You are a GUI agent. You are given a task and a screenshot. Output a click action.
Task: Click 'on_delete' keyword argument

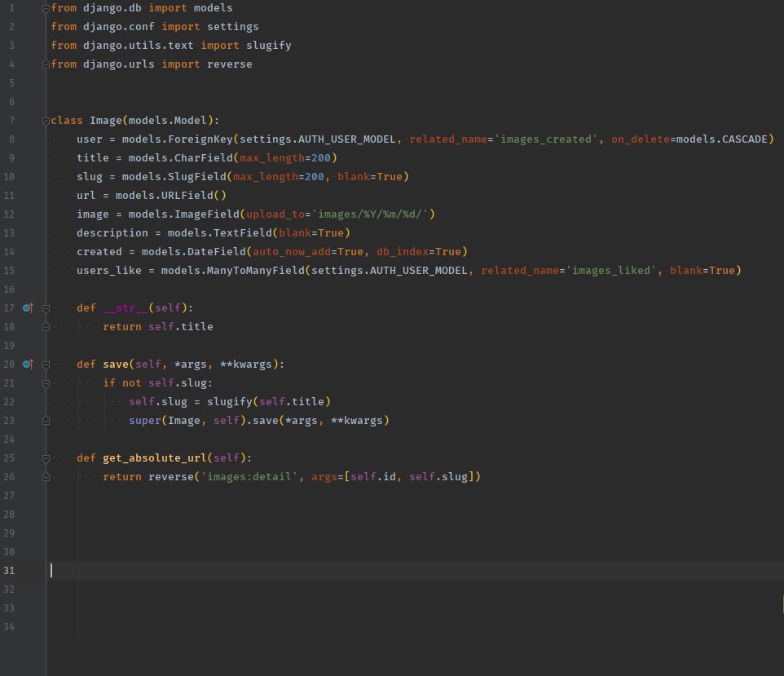(x=640, y=139)
